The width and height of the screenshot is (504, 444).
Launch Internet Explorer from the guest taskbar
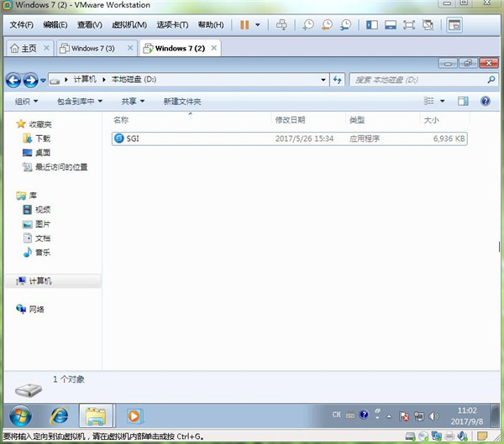[x=59, y=415]
